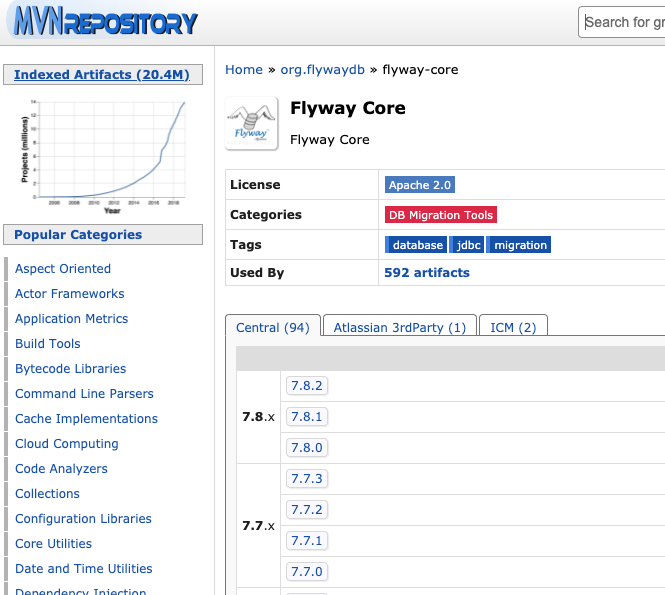This screenshot has height=595, width=665.
Task: Open Cache Implementations category
Action: click(86, 419)
